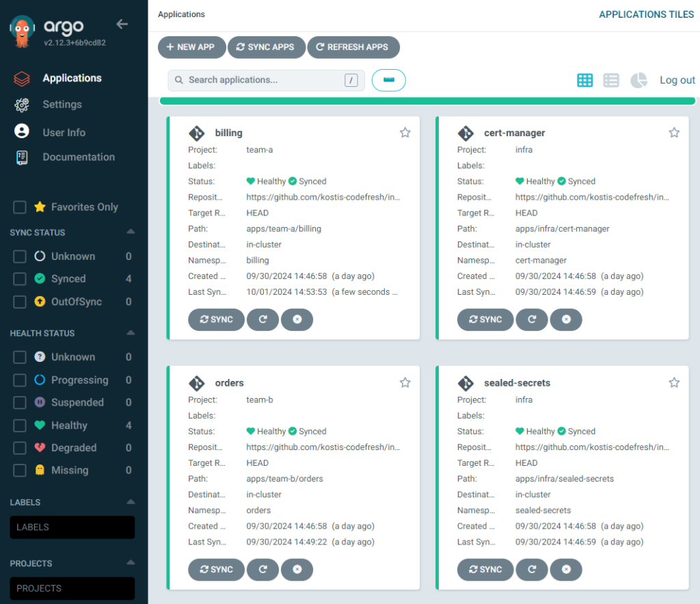This screenshot has width=700, height=604.
Task: Refresh the orders app
Action: [x=263, y=570]
